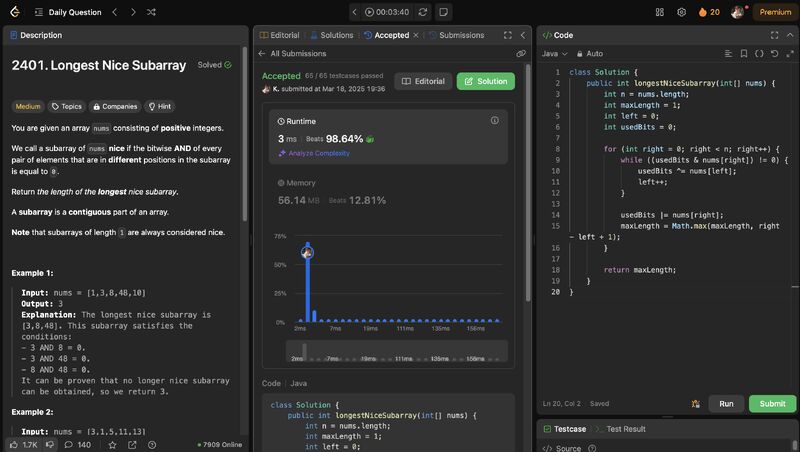This screenshot has height=452, width=800.
Task: Click the streak fire icon
Action: pos(703,12)
